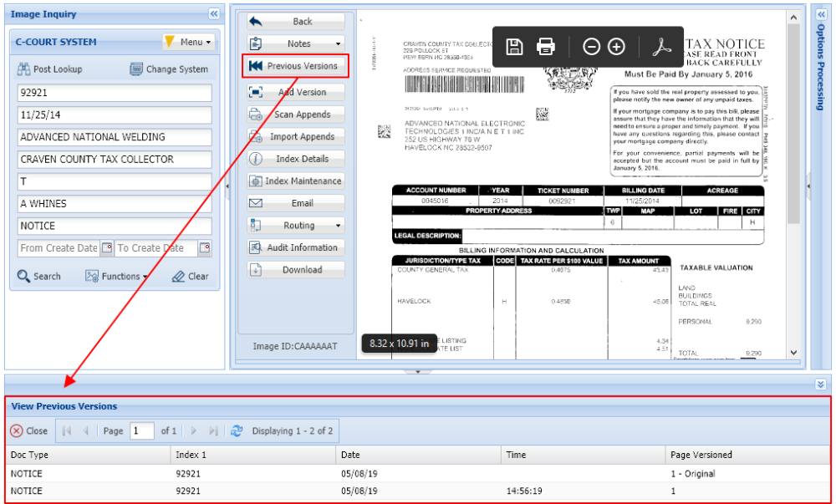Sort by Index 1 column header

(x=253, y=455)
